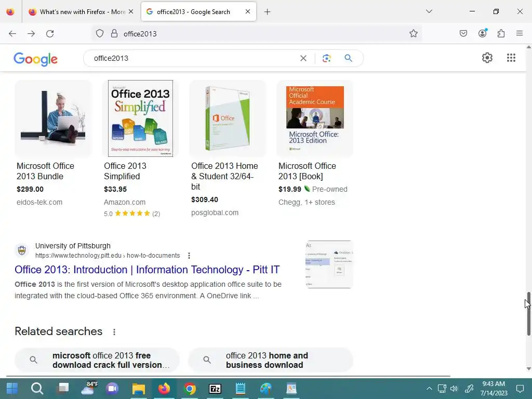Show hidden system tray icons
The image size is (532, 399).
429,389
